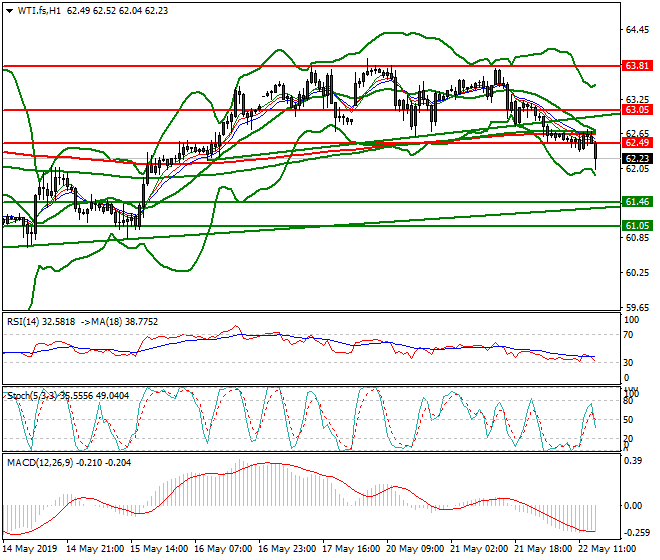Click the 22 May 11:00 time label
Viewport: 660px width, 560px height.
(607, 549)
